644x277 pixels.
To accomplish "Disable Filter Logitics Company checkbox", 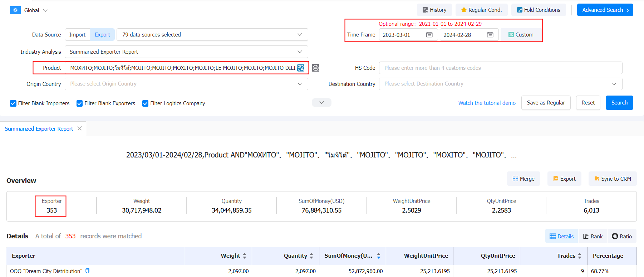I will coord(145,103).
